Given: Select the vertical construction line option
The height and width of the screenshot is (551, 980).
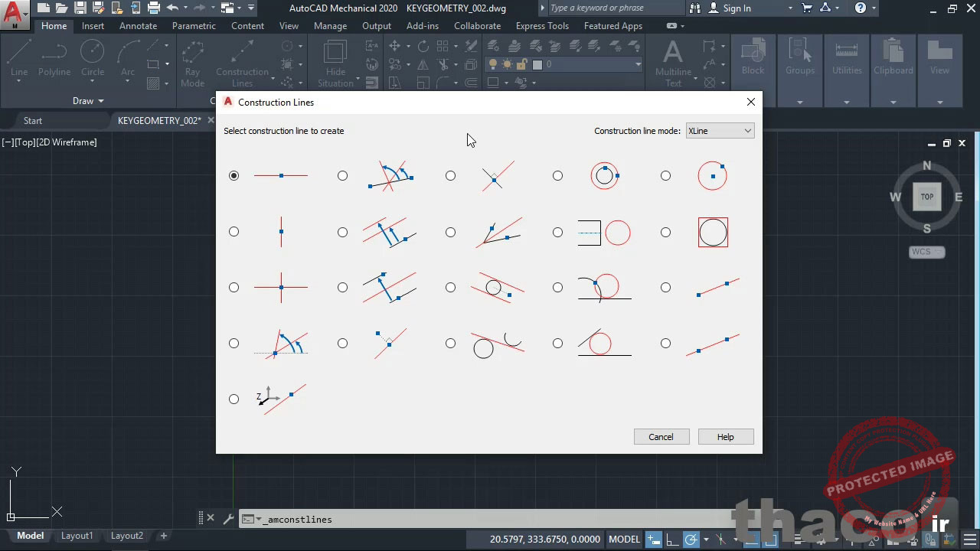Looking at the screenshot, I should point(234,232).
